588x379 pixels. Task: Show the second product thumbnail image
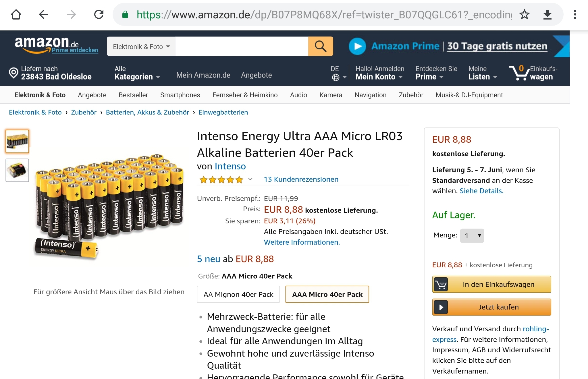pyautogui.click(x=17, y=170)
